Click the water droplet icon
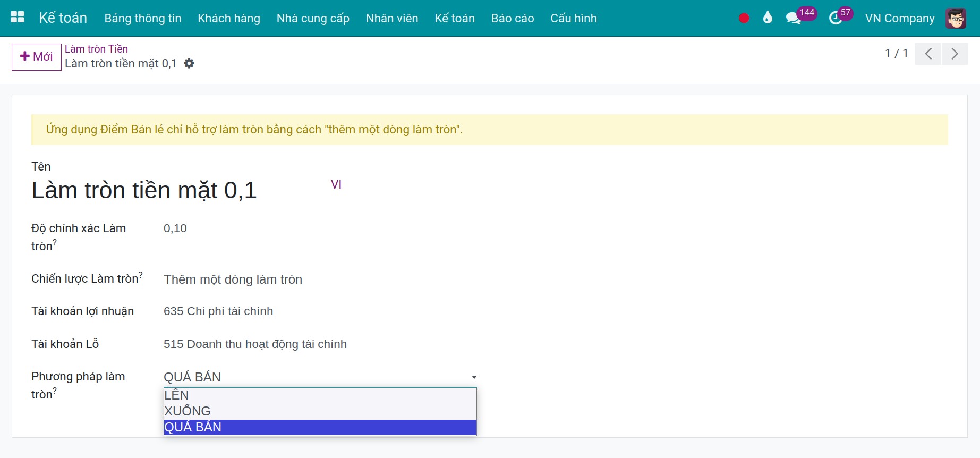Image resolution: width=980 pixels, height=458 pixels. tap(767, 18)
